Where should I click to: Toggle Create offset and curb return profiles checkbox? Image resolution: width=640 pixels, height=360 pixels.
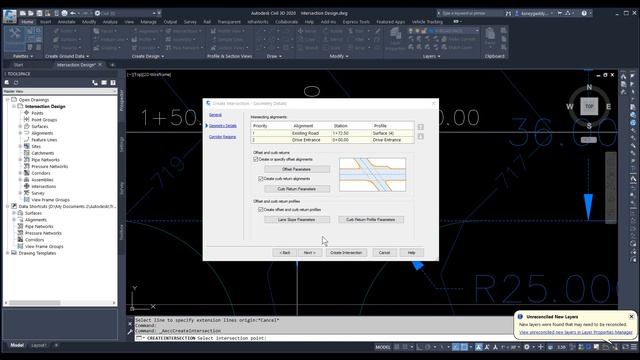point(260,209)
